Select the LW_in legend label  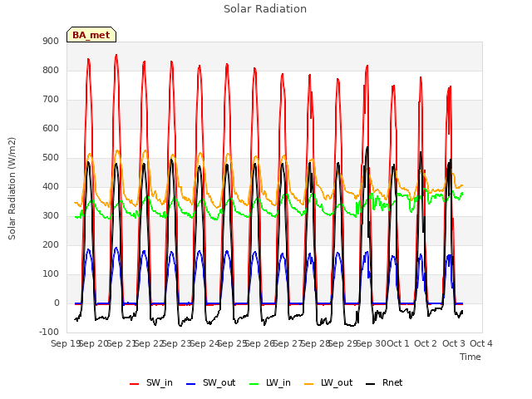278,382
